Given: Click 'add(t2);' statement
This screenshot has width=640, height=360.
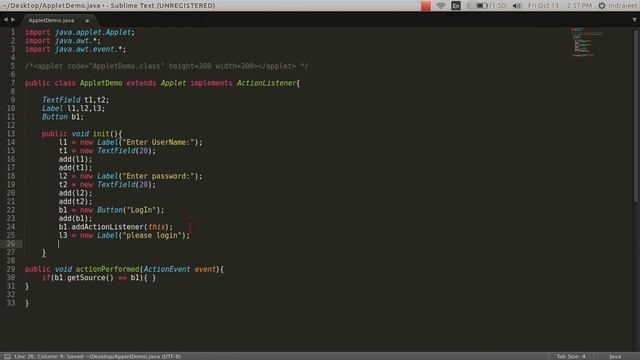Looking at the screenshot, I should (x=76, y=202).
